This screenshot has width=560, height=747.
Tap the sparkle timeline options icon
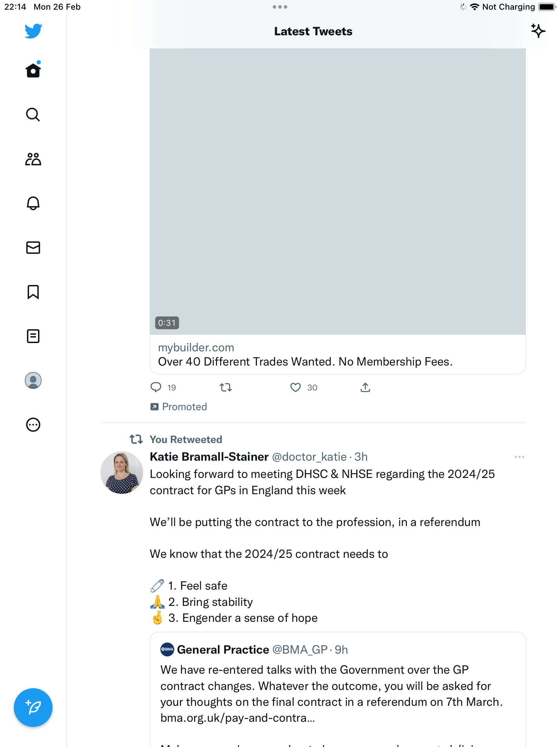coord(538,31)
